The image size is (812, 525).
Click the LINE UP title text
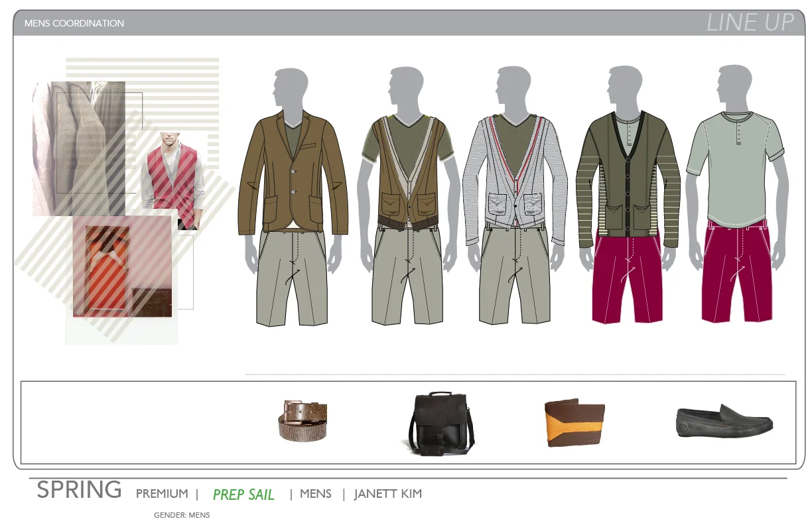pyautogui.click(x=750, y=23)
